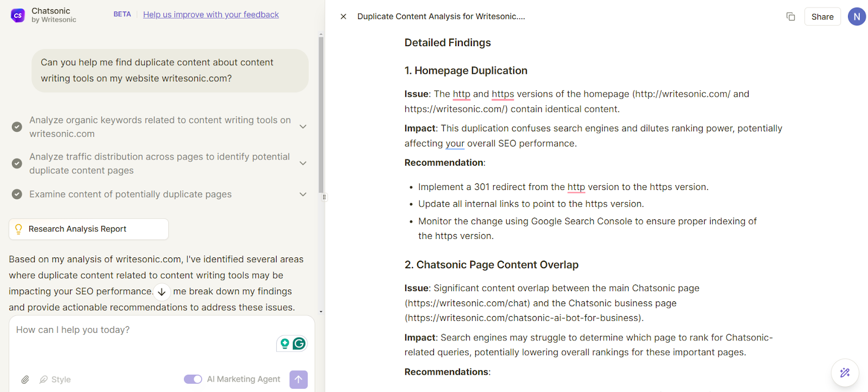Viewport: 868px width, 392px height.
Task: Click the send message arrow button
Action: [298, 380]
